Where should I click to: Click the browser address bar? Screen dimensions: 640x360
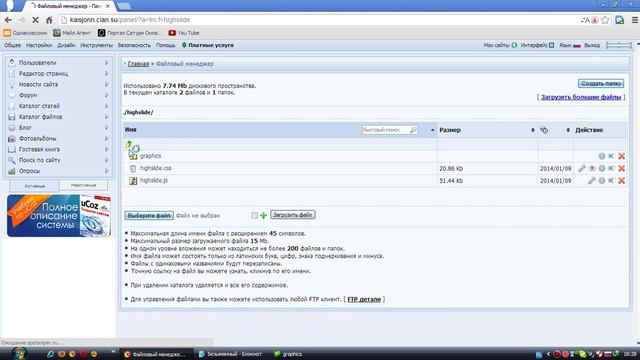318,20
